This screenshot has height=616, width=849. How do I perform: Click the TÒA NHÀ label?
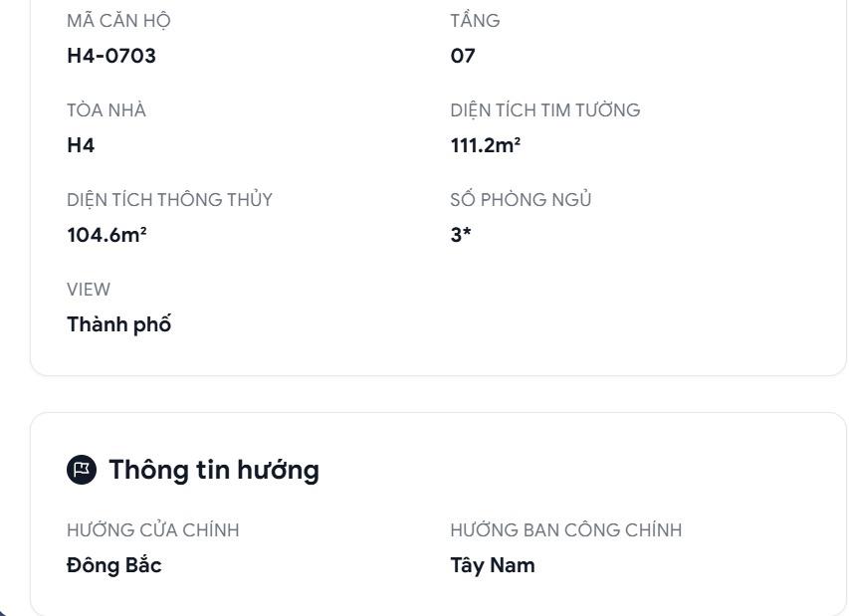[106, 110]
